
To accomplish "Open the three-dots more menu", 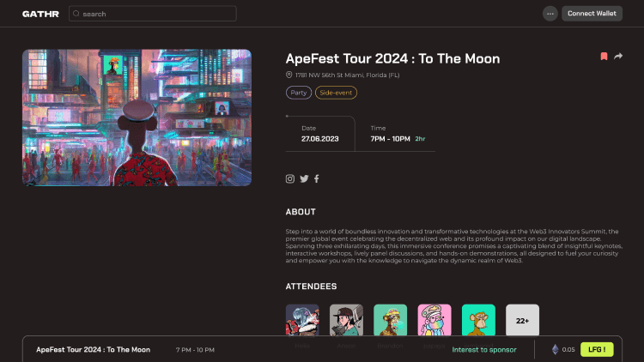I will click(x=550, y=14).
